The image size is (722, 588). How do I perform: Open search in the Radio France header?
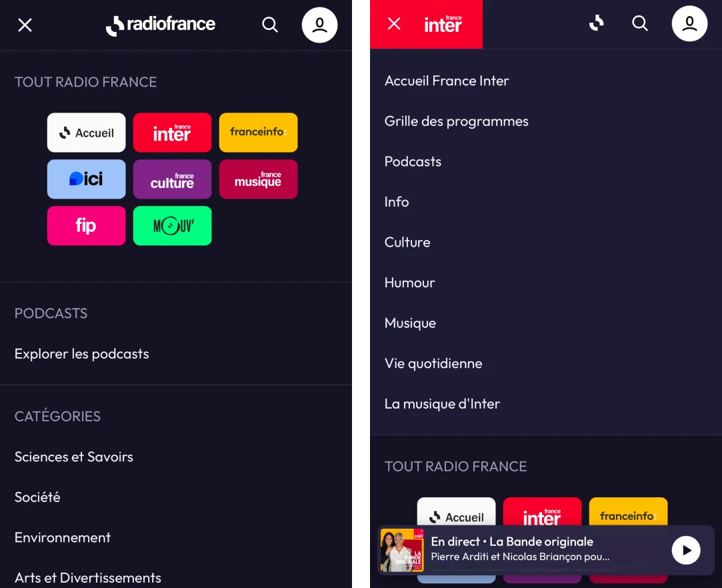(x=270, y=25)
